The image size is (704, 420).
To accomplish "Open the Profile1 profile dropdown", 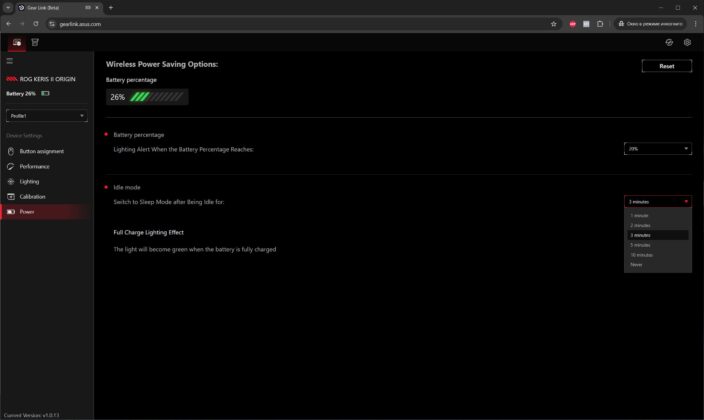I will (47, 116).
